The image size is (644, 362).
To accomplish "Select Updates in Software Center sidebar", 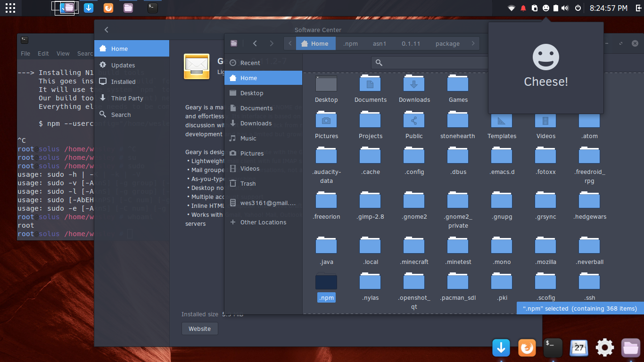I will 132,65.
